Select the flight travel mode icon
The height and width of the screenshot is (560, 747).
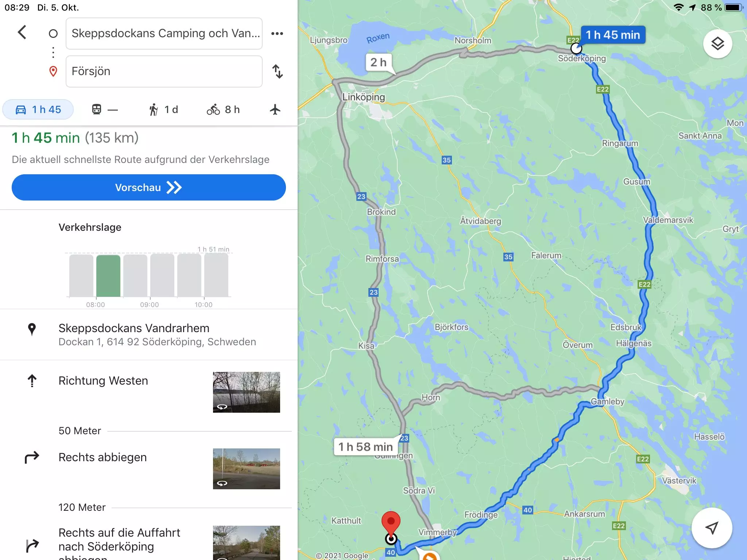[x=275, y=109]
